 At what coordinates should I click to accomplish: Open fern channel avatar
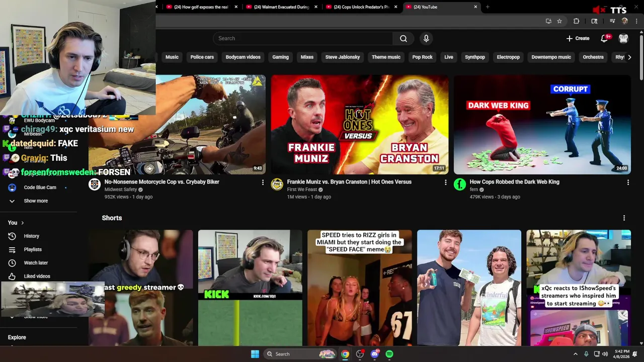coord(460,185)
